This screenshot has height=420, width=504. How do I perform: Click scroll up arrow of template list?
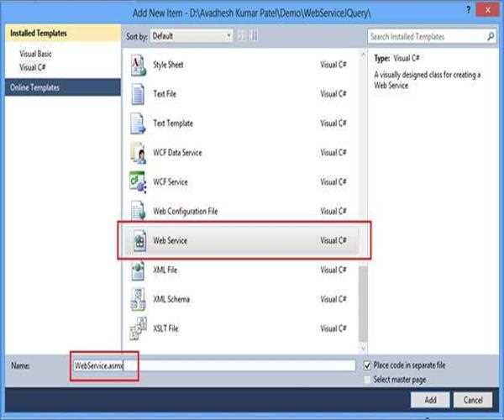(x=363, y=55)
